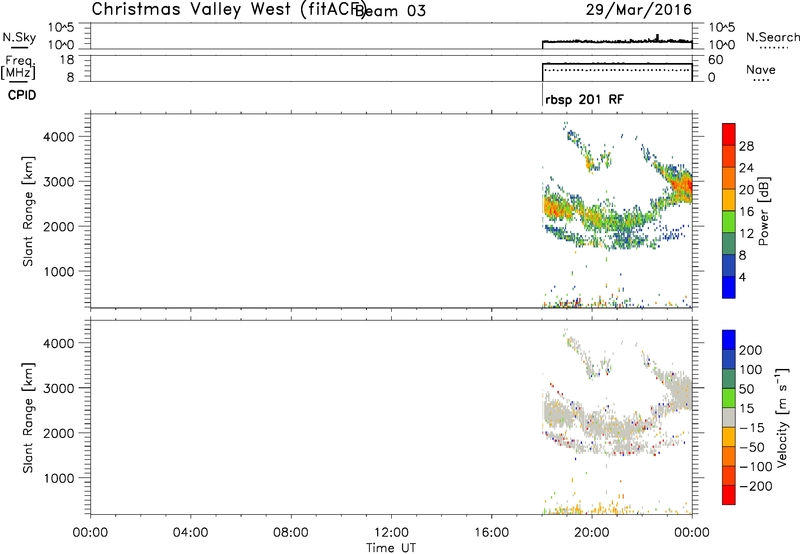Click the "Velocity [m s⁻¹]" colorbar title

[x=782, y=418]
